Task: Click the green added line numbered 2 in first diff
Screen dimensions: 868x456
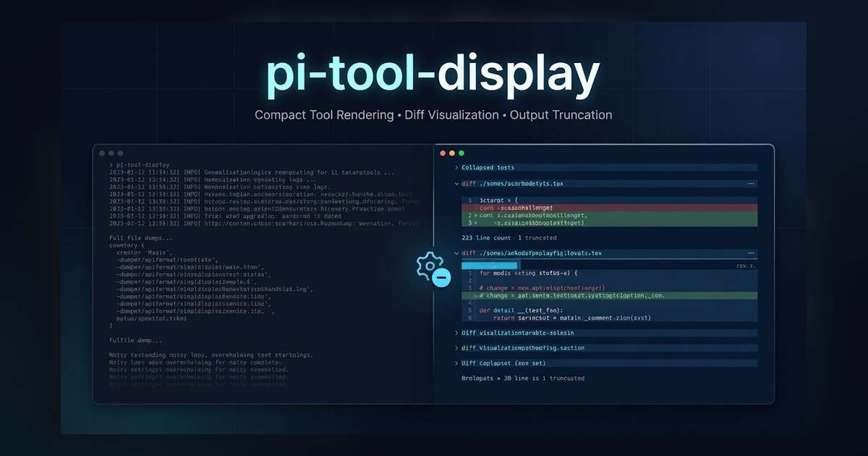Action: [x=609, y=215]
